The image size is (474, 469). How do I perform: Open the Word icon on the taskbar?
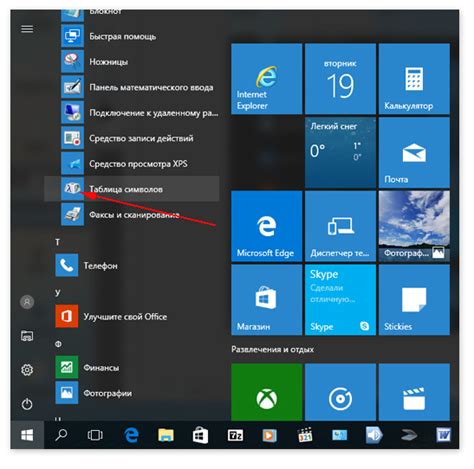click(443, 435)
